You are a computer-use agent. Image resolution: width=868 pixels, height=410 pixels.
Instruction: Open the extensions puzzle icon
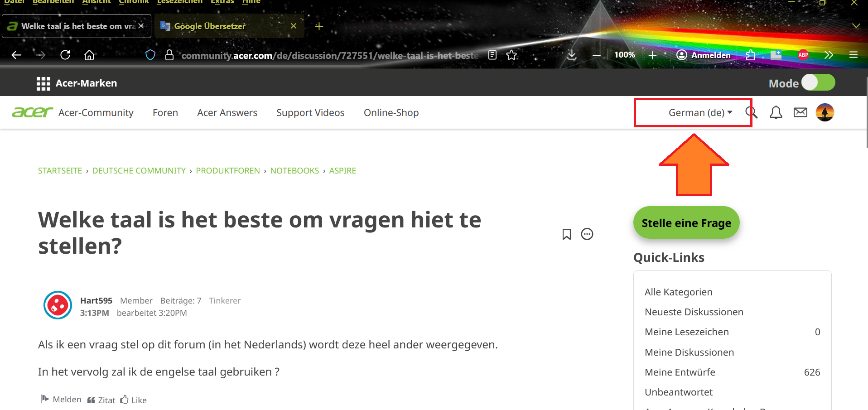click(x=751, y=55)
